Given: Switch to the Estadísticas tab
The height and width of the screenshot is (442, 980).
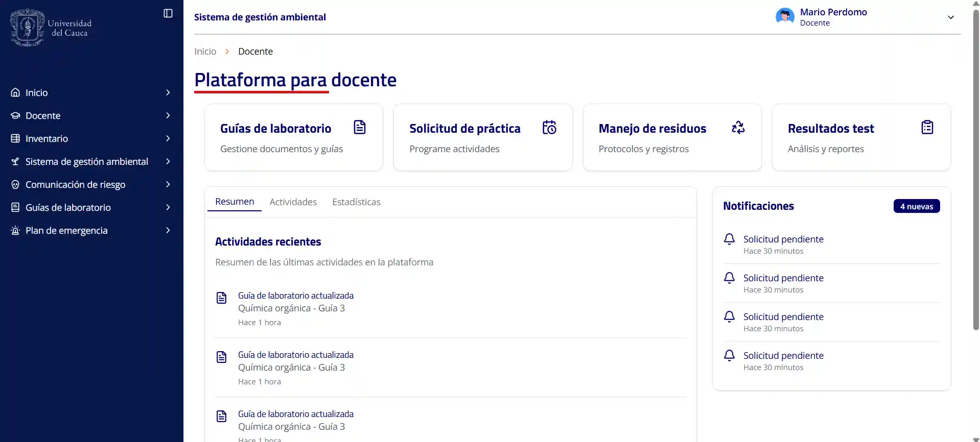Looking at the screenshot, I should coord(356,202).
